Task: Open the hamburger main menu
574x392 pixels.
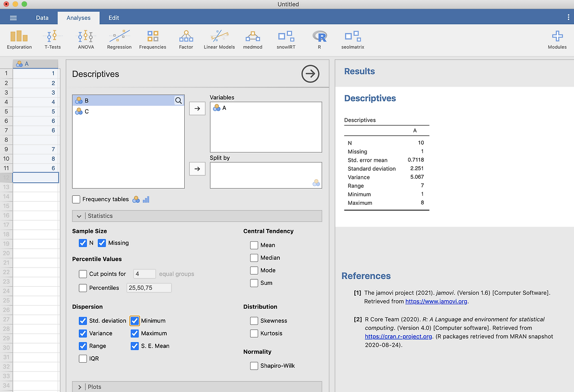Action: 13,18
